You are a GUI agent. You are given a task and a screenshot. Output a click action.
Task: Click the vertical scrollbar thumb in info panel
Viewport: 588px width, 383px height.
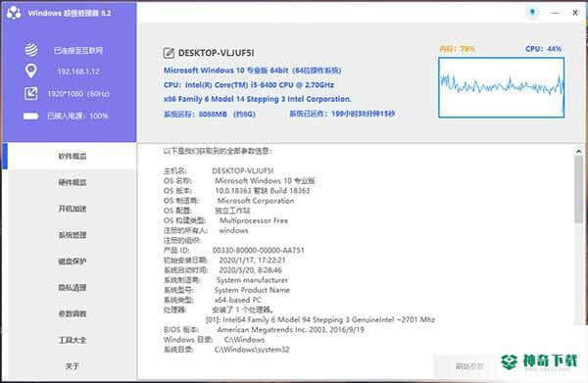(x=578, y=190)
